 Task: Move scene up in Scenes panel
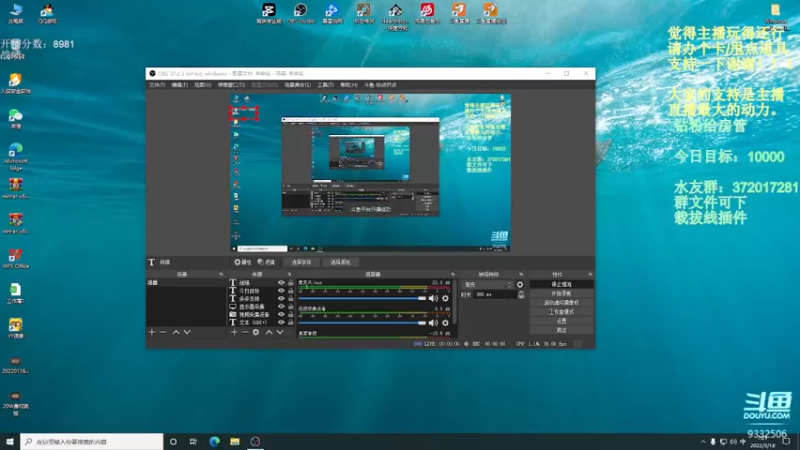click(176, 332)
